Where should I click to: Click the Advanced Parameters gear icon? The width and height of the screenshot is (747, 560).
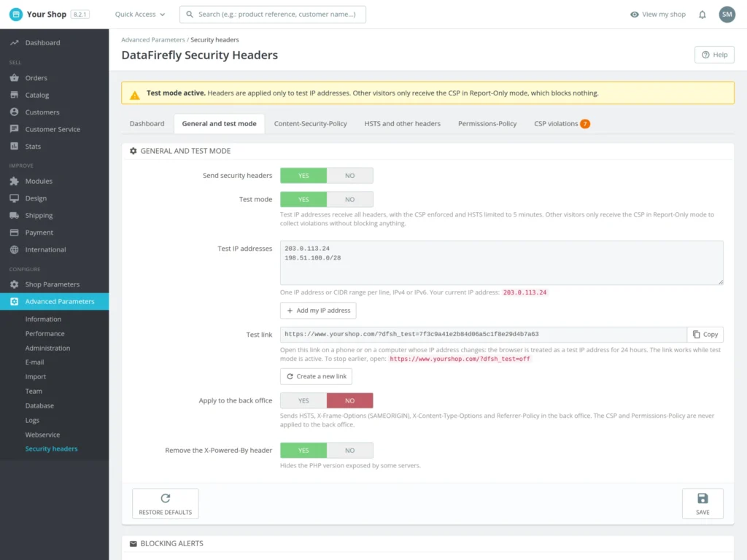[15, 301]
